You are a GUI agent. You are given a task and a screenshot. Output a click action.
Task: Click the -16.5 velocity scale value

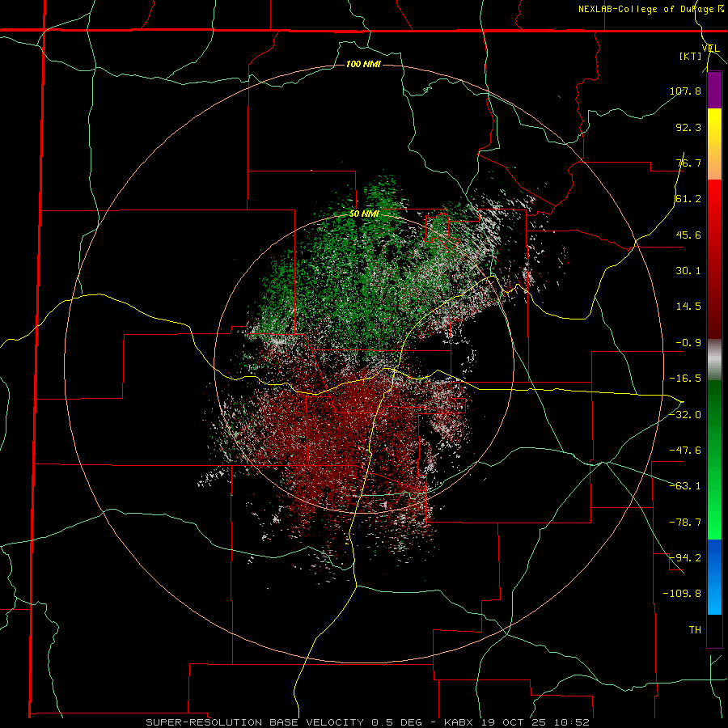point(685,379)
